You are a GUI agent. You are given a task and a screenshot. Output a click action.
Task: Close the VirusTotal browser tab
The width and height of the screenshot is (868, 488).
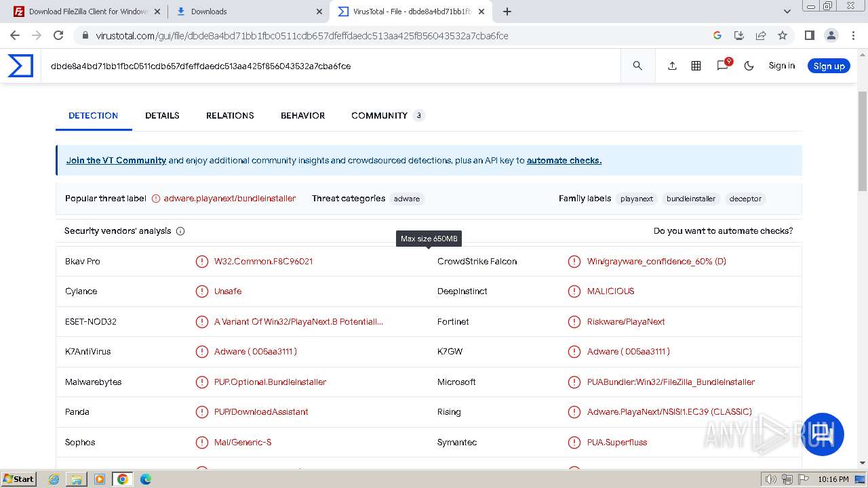481,12
